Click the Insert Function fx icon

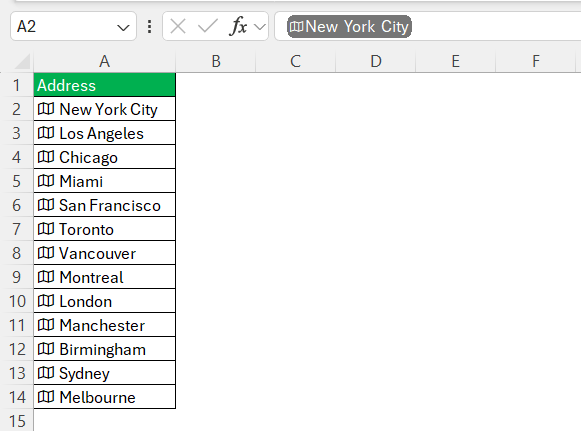click(238, 26)
